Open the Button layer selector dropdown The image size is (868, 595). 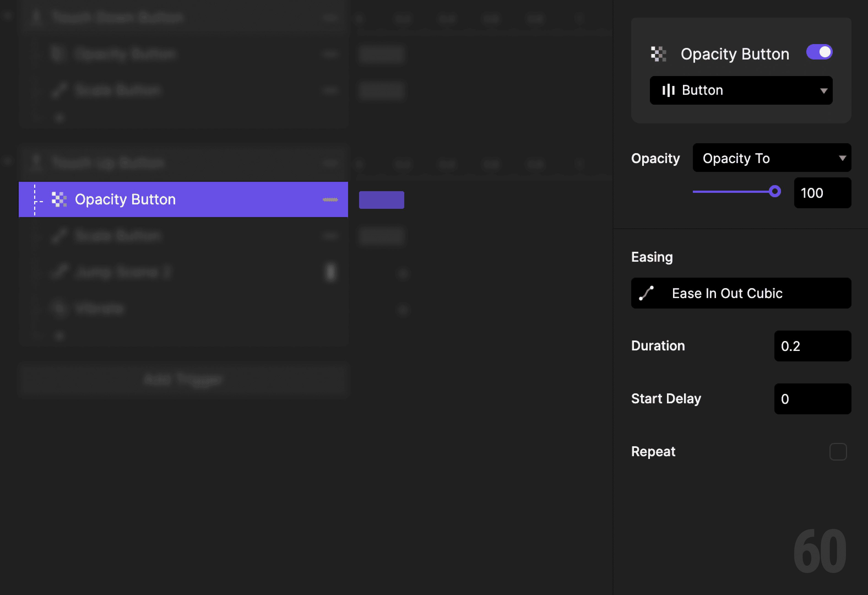[741, 90]
